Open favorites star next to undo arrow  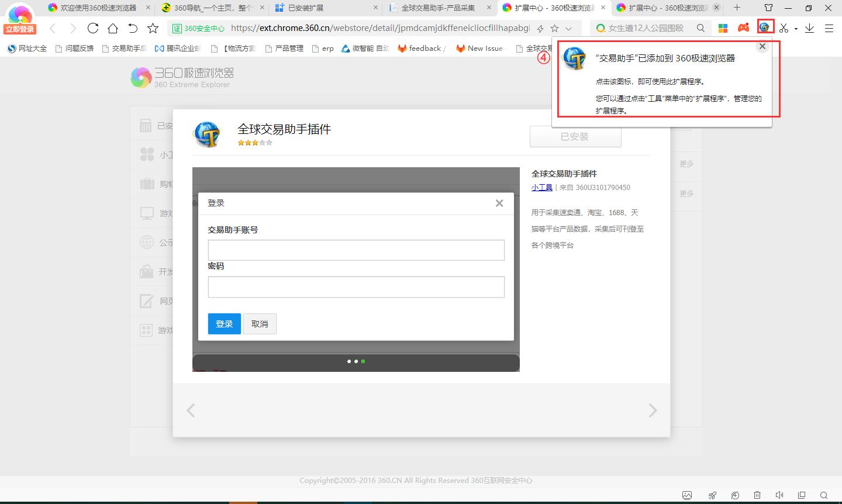click(x=153, y=28)
